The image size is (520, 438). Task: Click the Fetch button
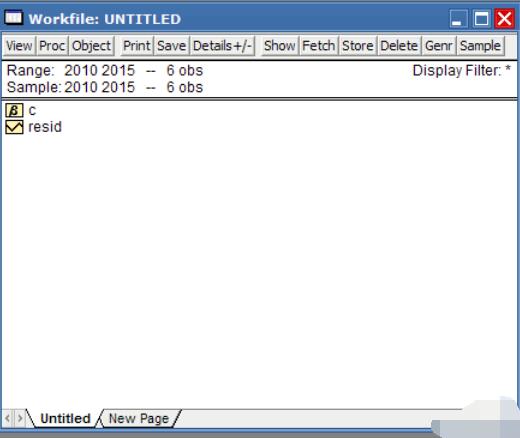tap(319, 46)
